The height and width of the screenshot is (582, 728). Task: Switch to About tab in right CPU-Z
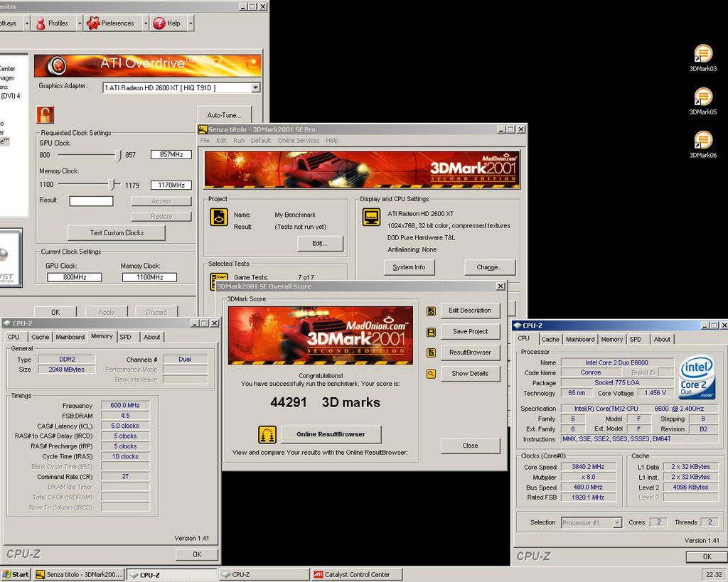(x=662, y=339)
